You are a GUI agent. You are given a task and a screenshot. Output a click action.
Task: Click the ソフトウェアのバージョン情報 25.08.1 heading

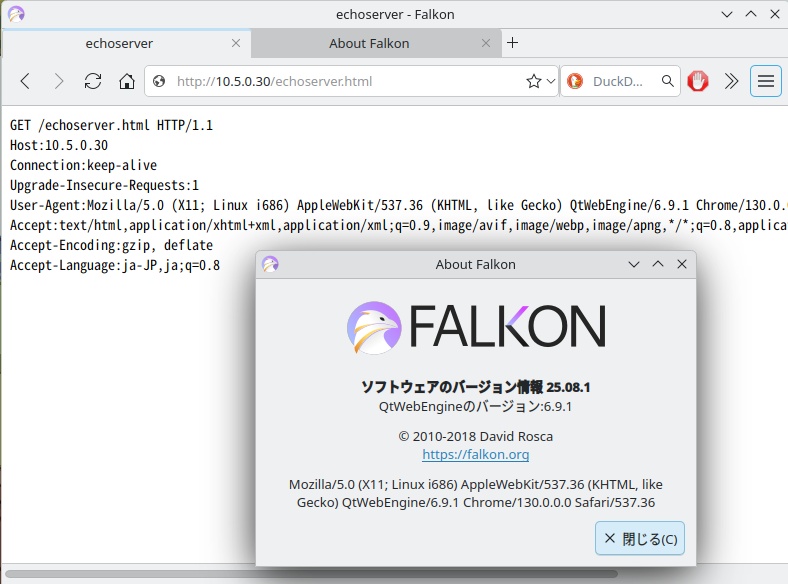click(x=475, y=386)
